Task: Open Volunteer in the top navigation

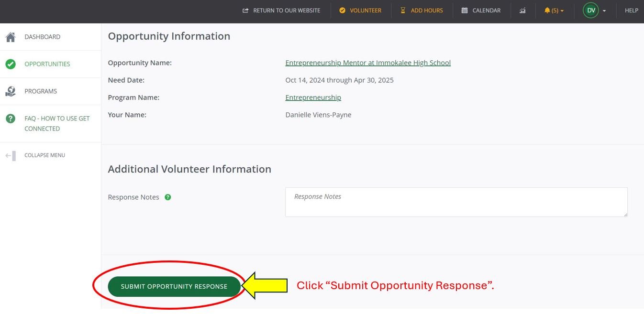Action: pyautogui.click(x=360, y=11)
